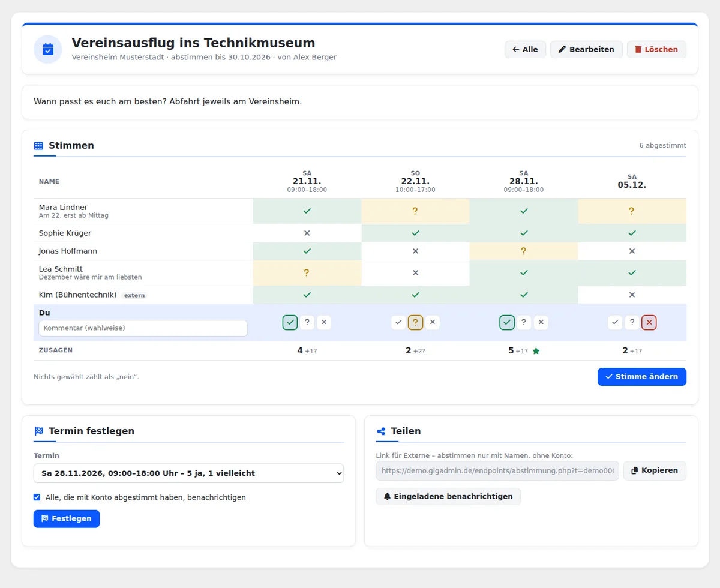Vote yes for 22.11. in your row
Viewport: 720px width, 588px height.
pyautogui.click(x=398, y=322)
